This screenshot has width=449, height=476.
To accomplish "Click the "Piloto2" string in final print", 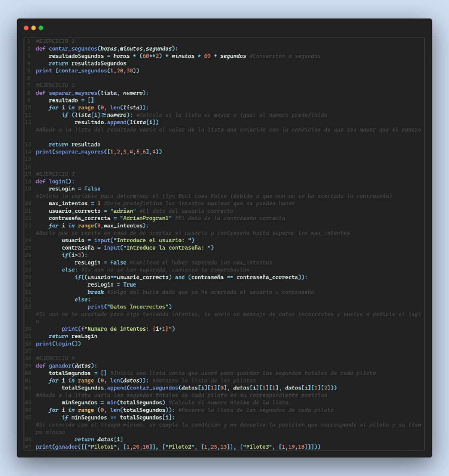I will click(x=180, y=447).
